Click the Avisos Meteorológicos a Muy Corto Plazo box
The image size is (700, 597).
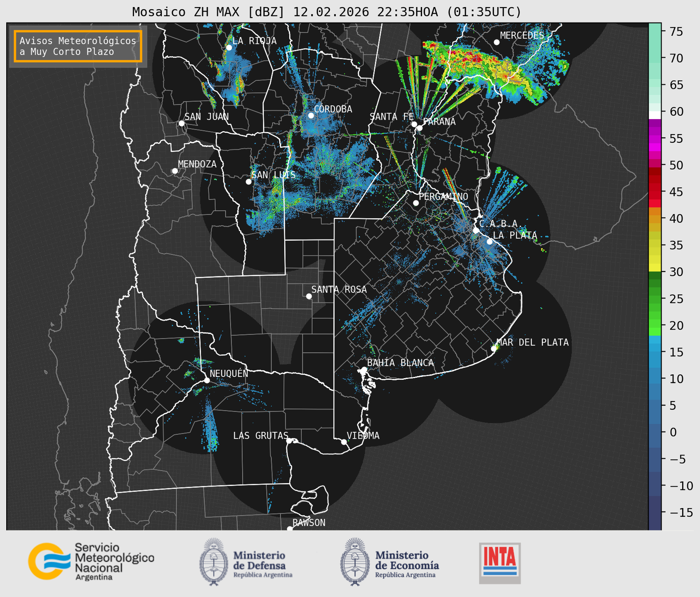(x=78, y=46)
